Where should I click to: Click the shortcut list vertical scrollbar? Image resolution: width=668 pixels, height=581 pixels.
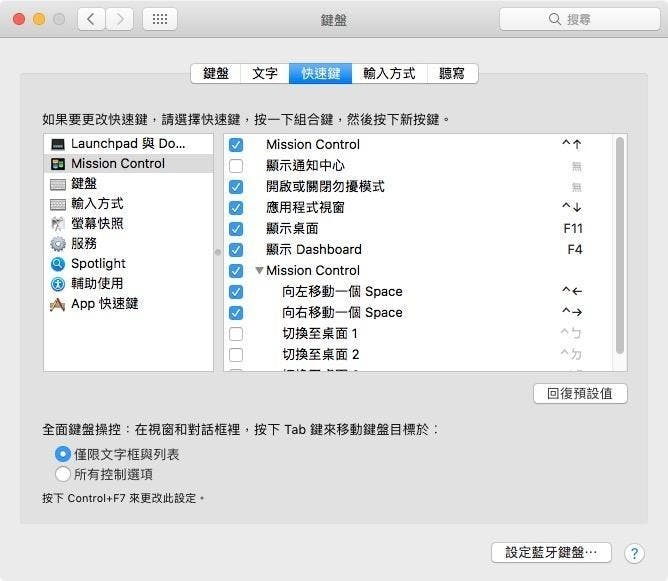click(620, 245)
